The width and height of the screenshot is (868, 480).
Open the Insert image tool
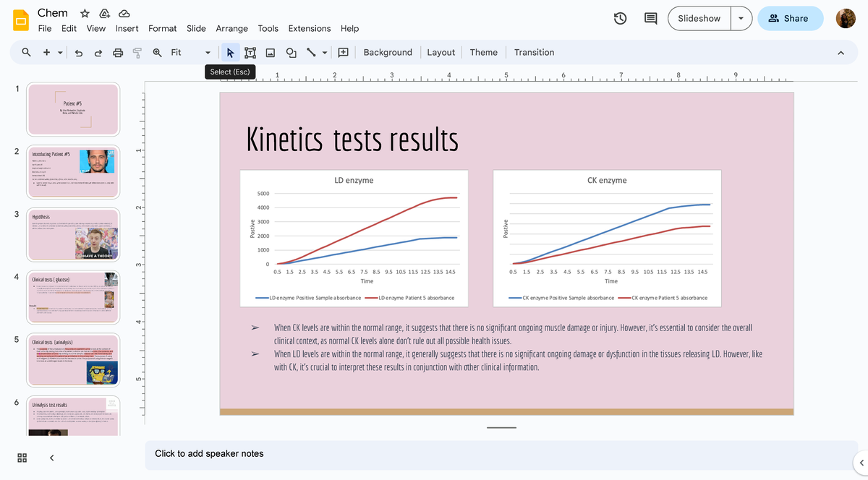(x=271, y=52)
